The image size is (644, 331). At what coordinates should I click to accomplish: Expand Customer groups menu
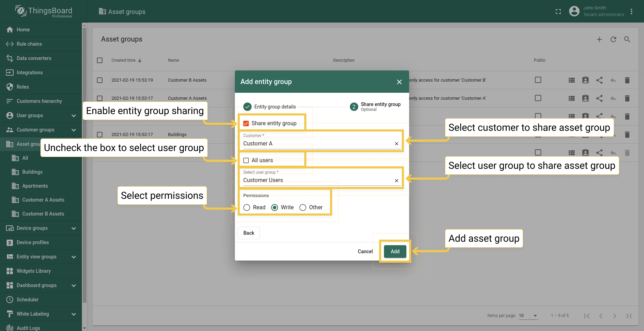point(74,130)
